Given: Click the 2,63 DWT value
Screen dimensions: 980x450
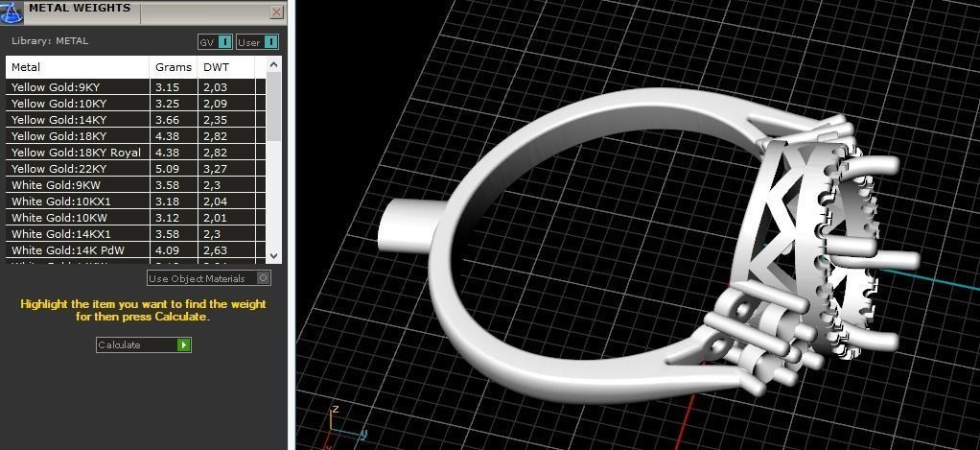Looking at the screenshot, I should [215, 250].
